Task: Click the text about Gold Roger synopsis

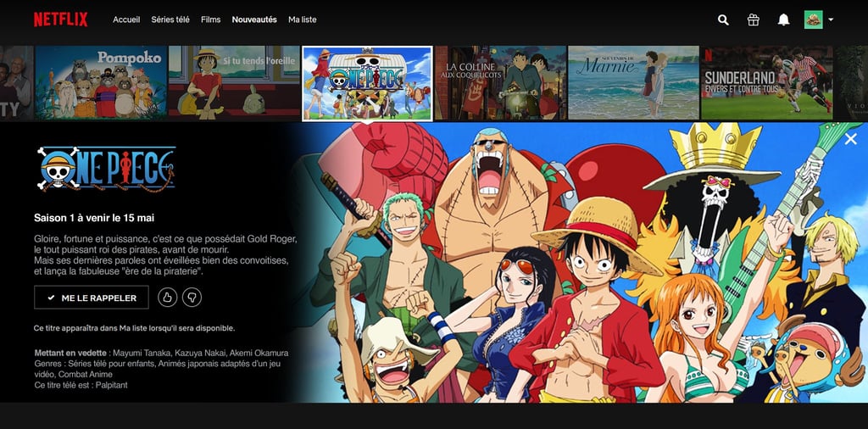Action: coord(165,255)
